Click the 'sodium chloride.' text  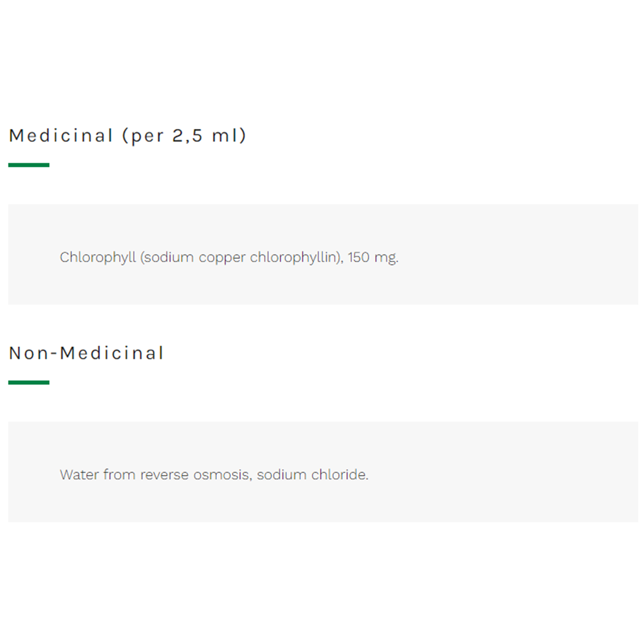tap(312, 475)
